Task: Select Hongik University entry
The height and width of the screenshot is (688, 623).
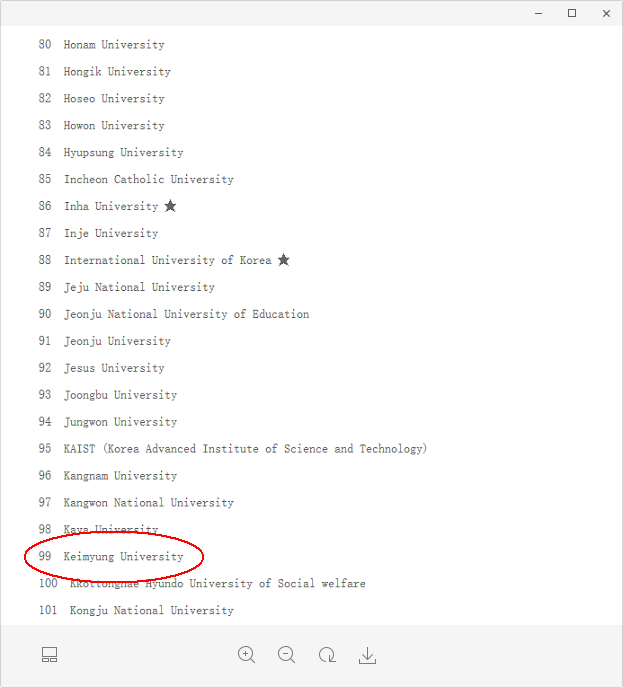Action: point(117,72)
